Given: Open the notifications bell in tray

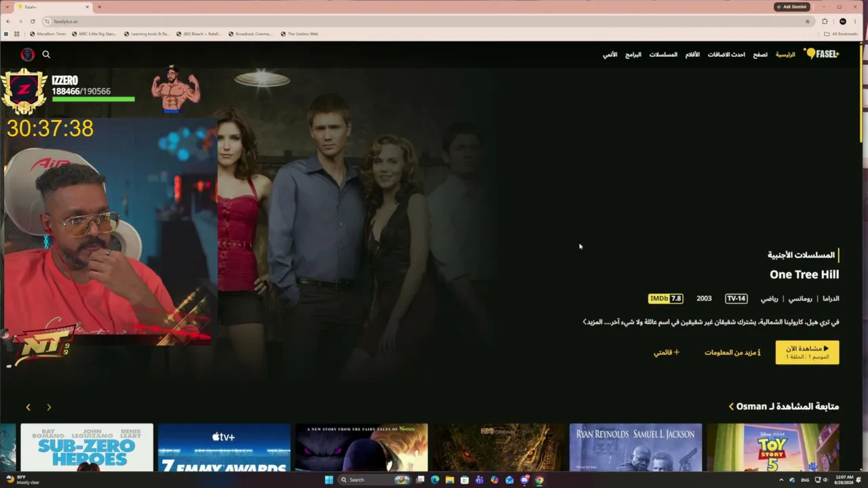Looking at the screenshot, I should [x=859, y=480].
